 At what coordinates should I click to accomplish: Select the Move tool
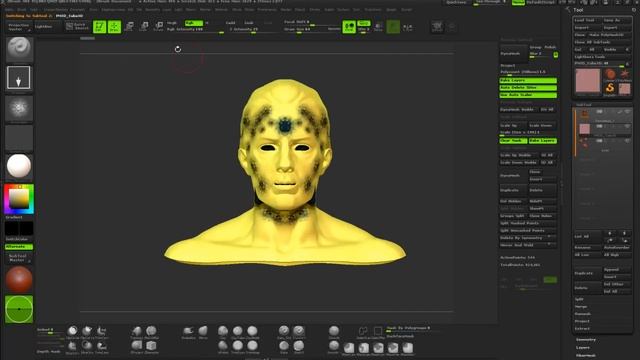coord(129,27)
